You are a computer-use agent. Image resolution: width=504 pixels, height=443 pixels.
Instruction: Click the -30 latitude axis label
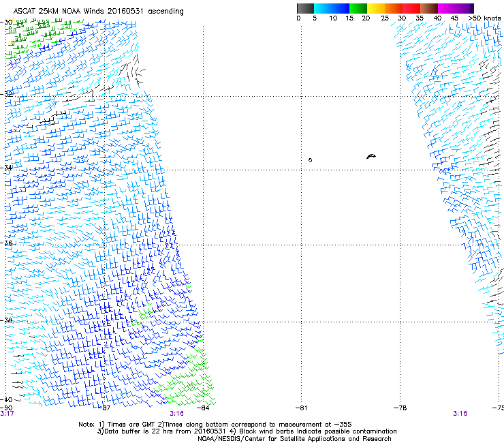pyautogui.click(x=6, y=22)
